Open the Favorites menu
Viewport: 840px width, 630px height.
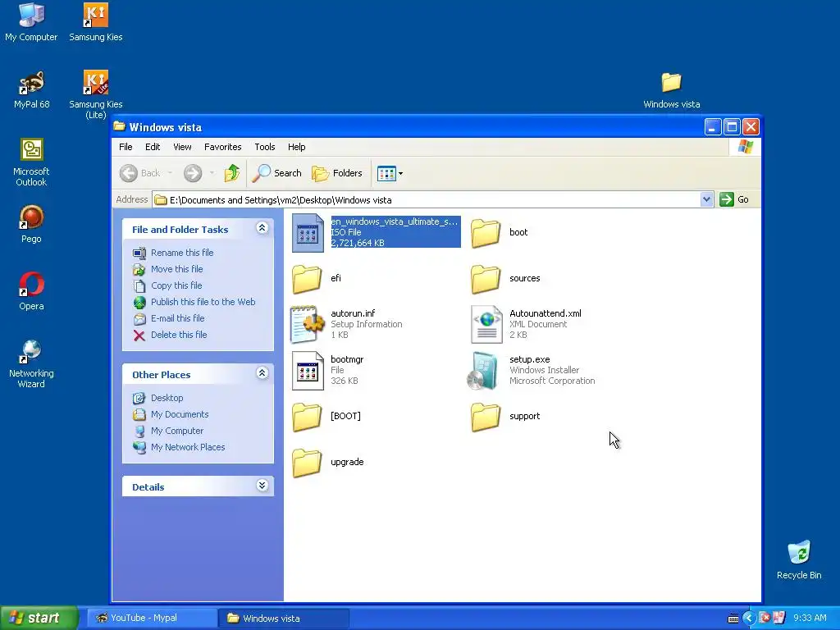coord(223,147)
